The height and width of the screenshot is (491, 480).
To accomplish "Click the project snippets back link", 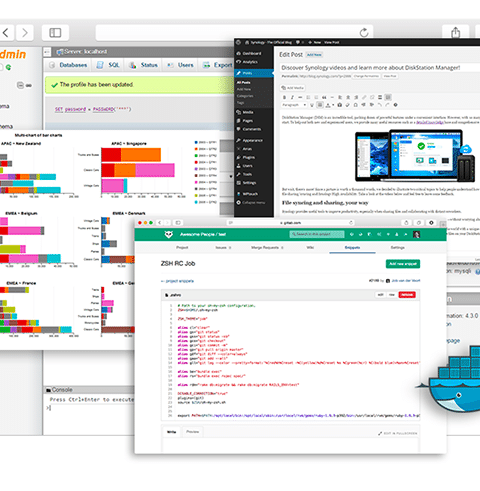I will click(177, 281).
